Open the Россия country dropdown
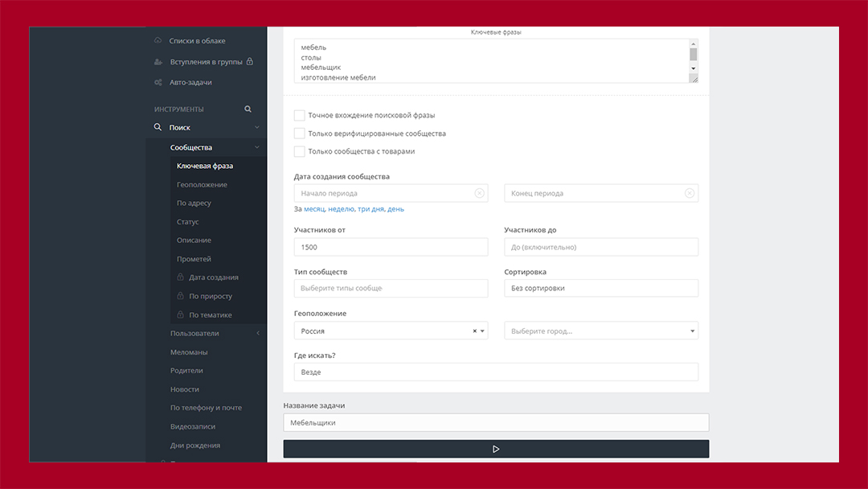 391,331
